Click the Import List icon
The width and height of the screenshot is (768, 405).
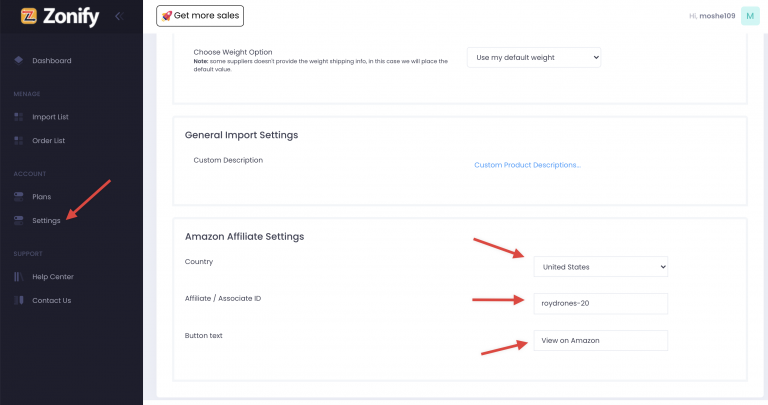(19, 117)
